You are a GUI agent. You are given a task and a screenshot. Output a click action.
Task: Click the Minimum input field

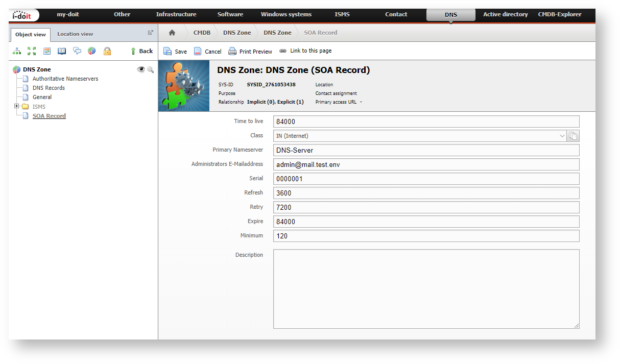coord(426,236)
